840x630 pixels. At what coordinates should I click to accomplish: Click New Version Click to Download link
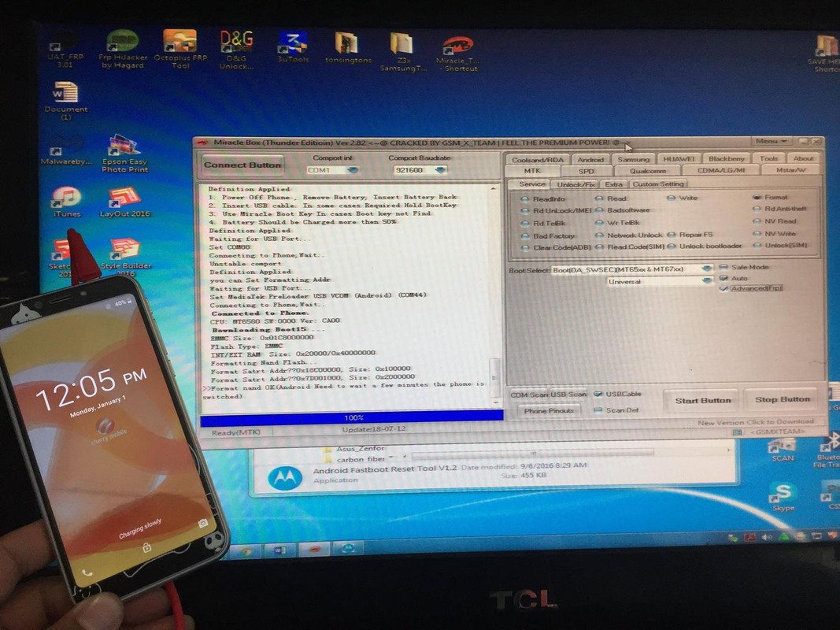click(x=755, y=422)
